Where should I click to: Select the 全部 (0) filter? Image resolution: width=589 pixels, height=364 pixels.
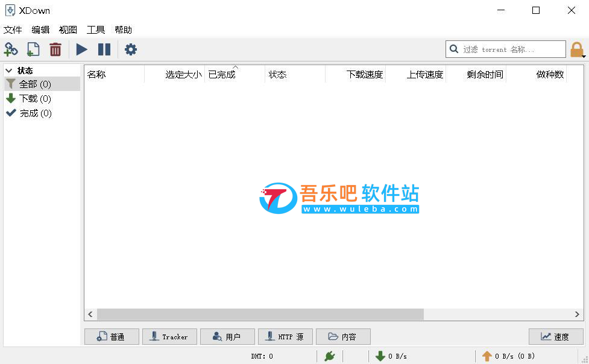pos(42,84)
